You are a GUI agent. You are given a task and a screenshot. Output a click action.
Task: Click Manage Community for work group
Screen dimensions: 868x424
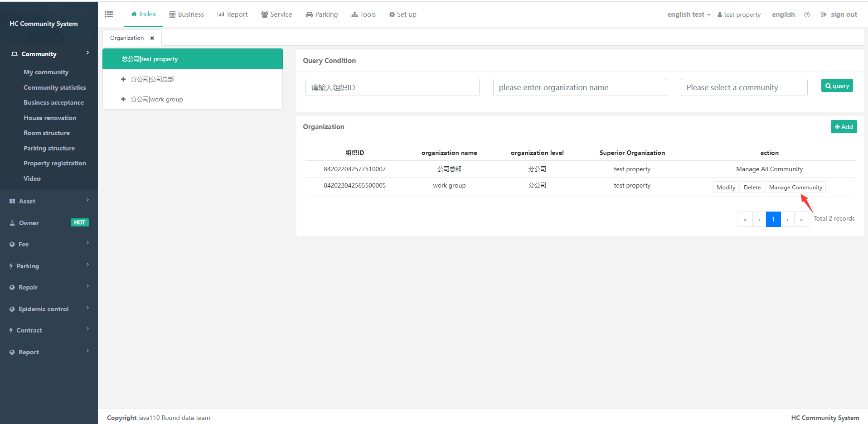[795, 188]
